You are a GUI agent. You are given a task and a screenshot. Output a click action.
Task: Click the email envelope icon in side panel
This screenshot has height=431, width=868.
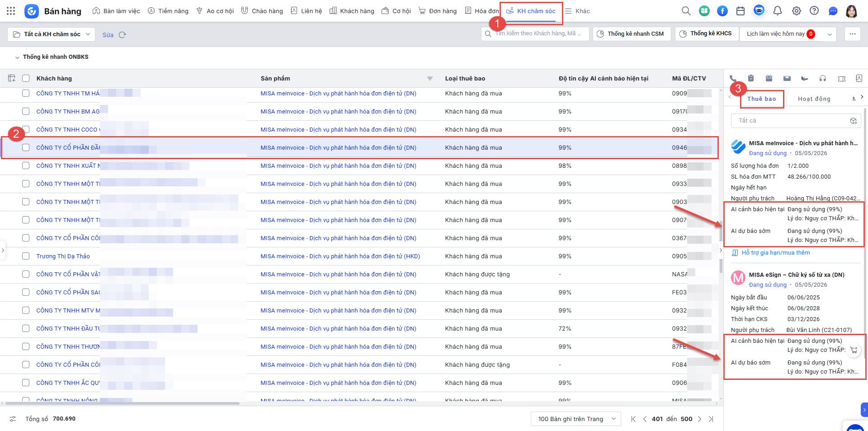[x=787, y=78]
